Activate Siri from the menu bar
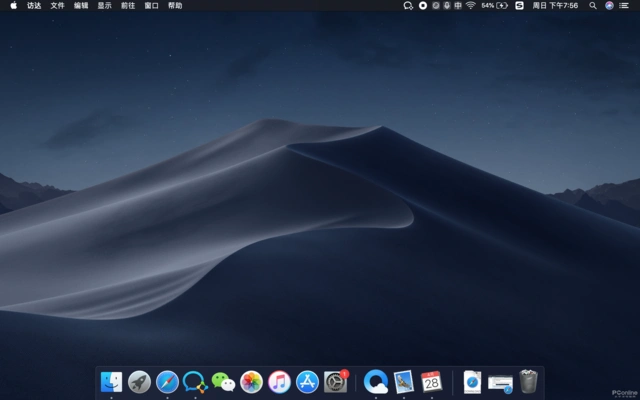Viewport: 640px width, 400px height. tap(610, 5)
